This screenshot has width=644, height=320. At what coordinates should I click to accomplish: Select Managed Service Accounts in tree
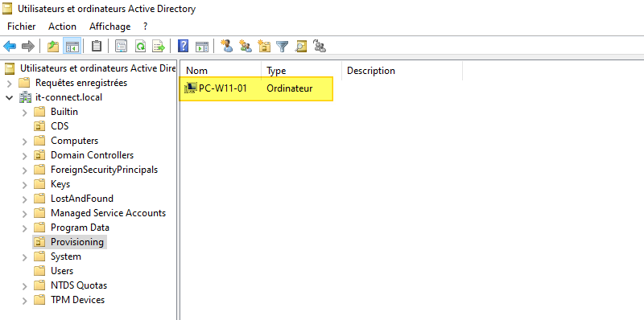tap(109, 213)
